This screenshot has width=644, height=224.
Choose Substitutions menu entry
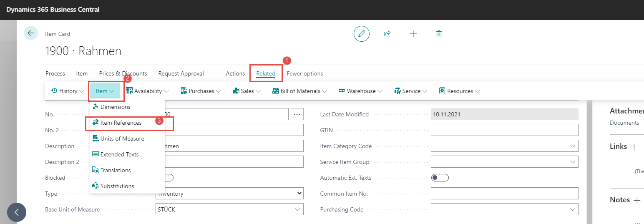(x=128, y=186)
